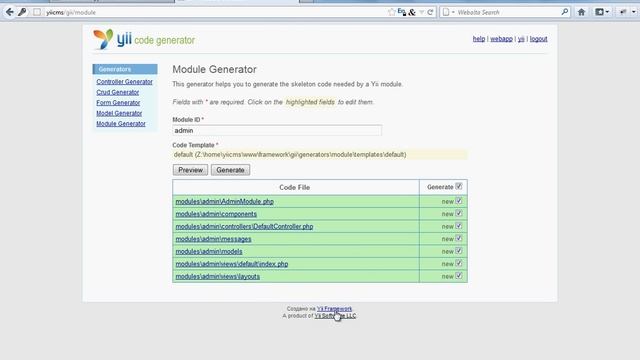Toggle checkbox for modules\admin\components row

pyautogui.click(x=459, y=213)
